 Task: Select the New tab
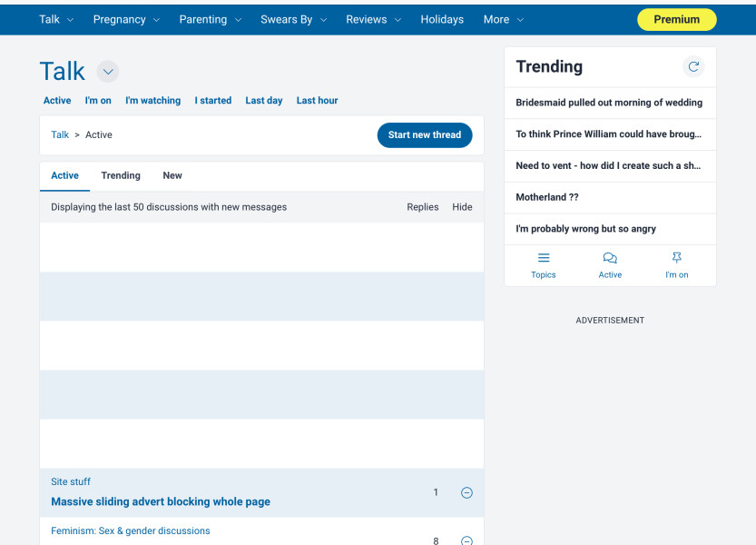(x=172, y=175)
